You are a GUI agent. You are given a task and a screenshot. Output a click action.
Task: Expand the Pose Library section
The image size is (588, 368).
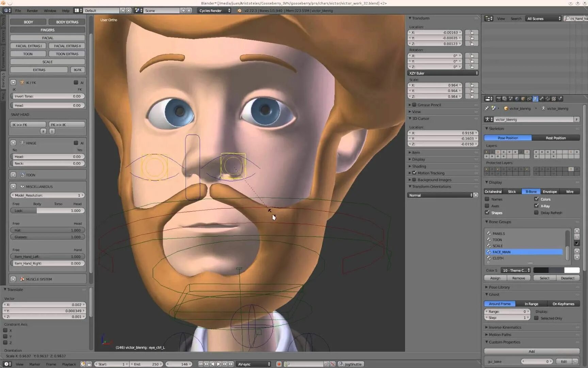click(499, 287)
